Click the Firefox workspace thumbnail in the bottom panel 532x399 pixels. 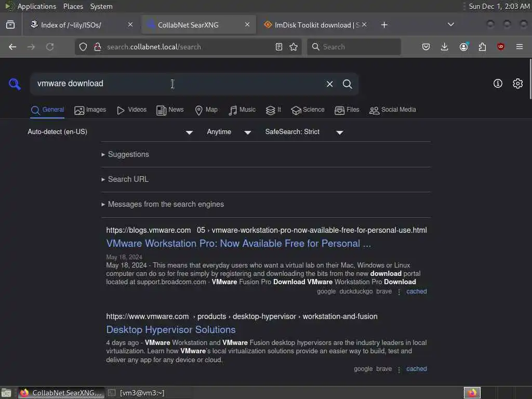tap(472, 393)
